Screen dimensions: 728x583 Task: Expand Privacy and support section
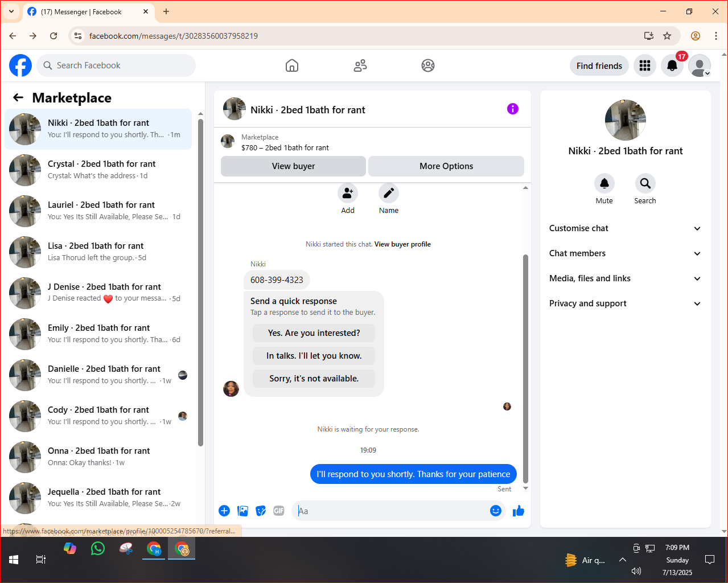click(625, 303)
